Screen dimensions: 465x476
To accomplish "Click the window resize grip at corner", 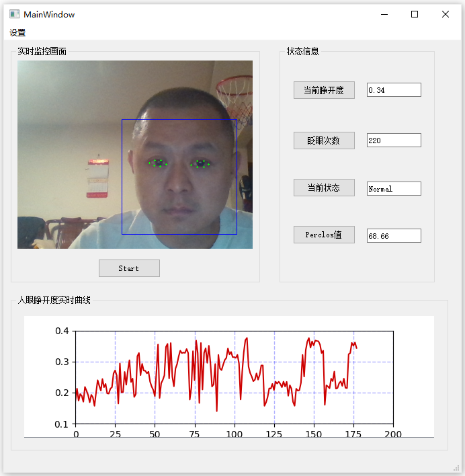I will pos(456,468).
